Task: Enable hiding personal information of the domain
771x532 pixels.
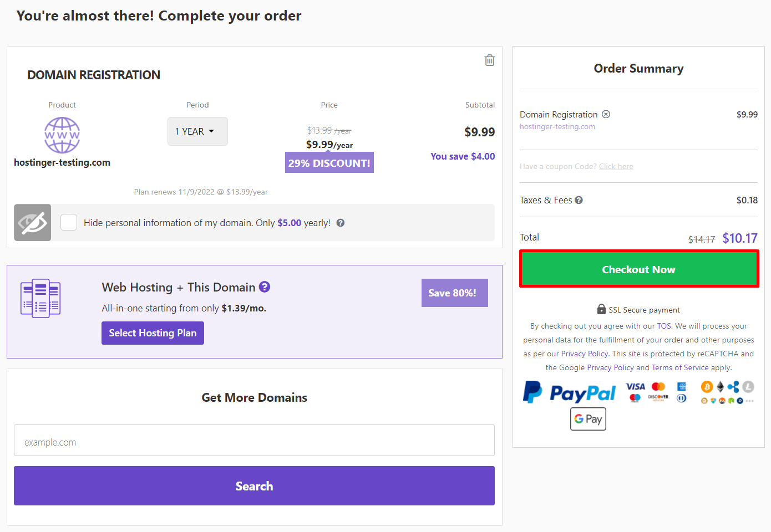Action: point(69,222)
